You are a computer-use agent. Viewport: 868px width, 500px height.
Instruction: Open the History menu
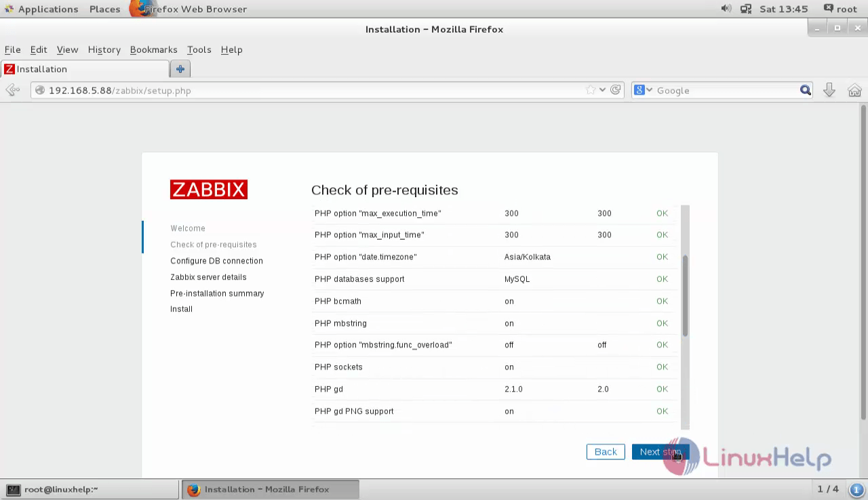click(x=104, y=49)
